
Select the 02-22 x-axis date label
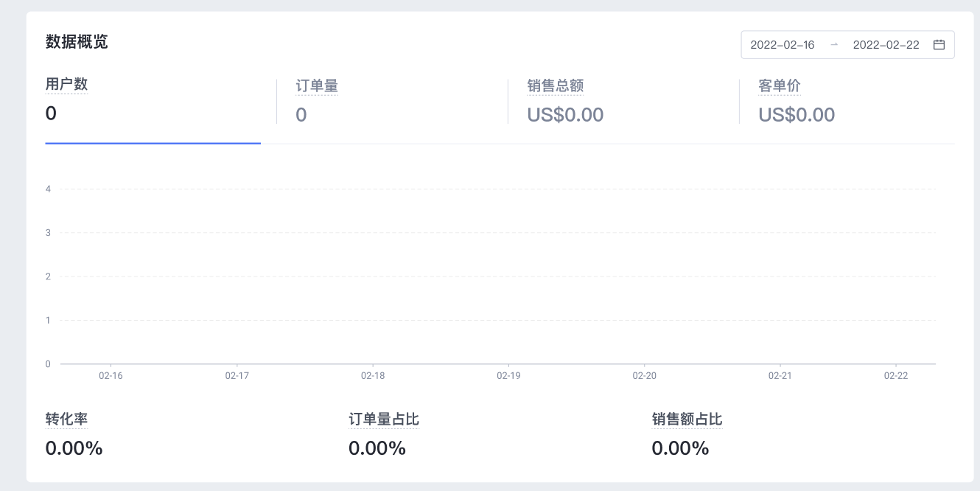coord(896,376)
